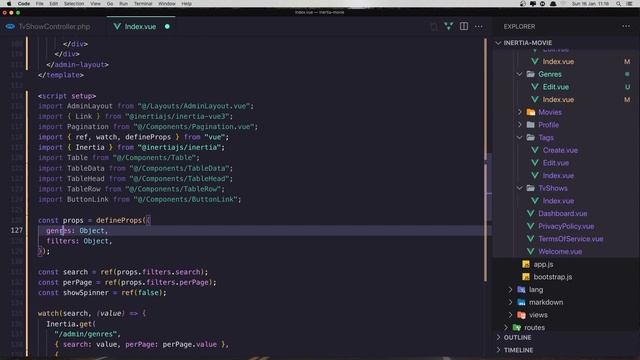
Task: Click the notification bell icon in menu bar
Action: (553, 4)
